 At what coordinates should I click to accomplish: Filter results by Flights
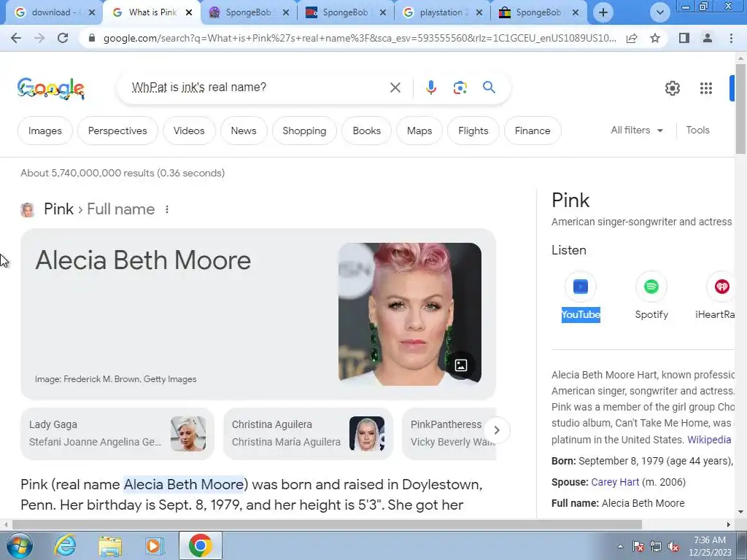pos(473,131)
